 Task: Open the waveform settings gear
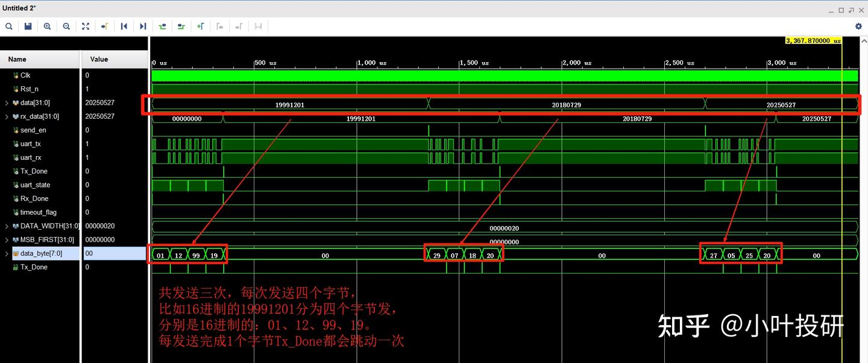pyautogui.click(x=858, y=26)
